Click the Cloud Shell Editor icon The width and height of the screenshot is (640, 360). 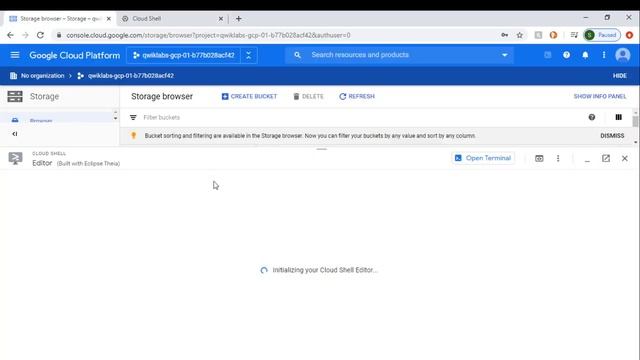[x=16, y=158]
